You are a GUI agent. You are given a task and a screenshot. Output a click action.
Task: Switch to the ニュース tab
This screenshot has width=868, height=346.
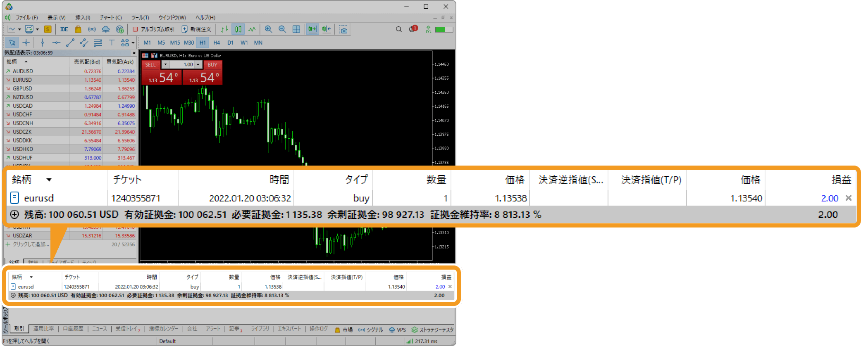tap(99, 329)
